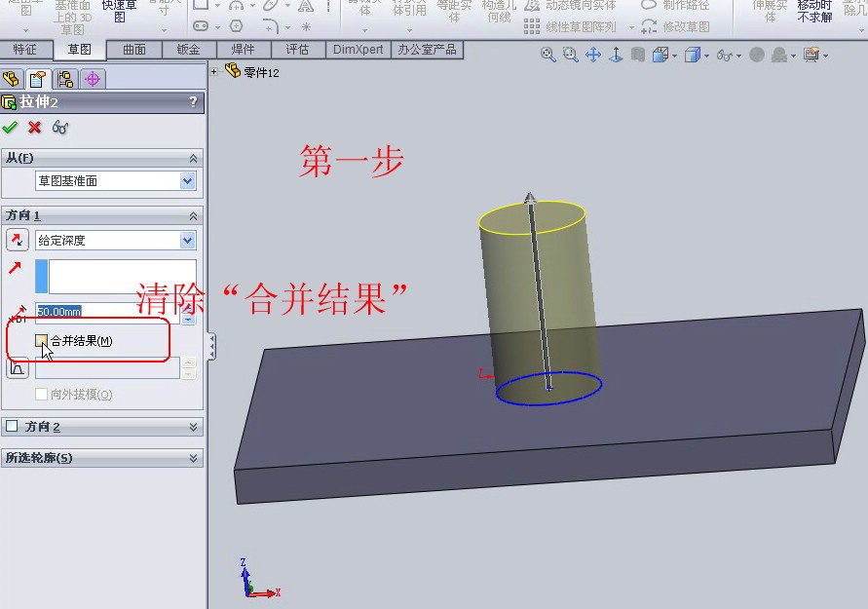Click the panel collapse handle on the splitter
The width and height of the screenshot is (868, 609).
coord(212,347)
